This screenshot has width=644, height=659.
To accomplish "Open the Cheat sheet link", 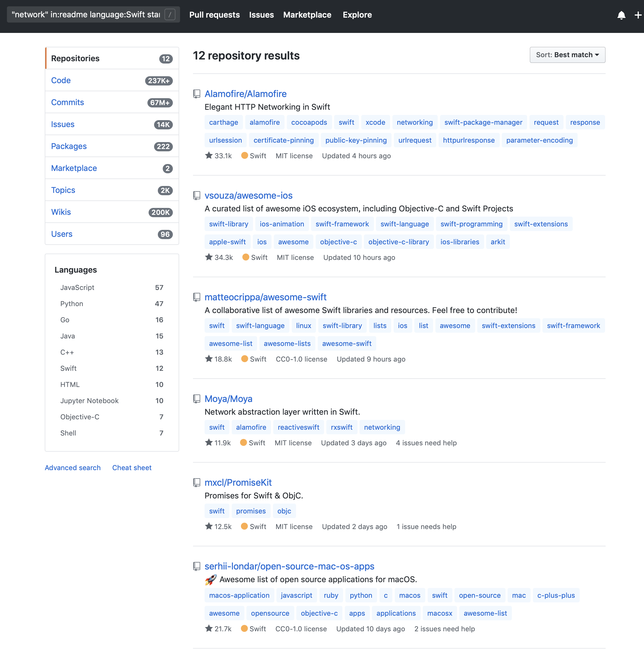I will click(x=132, y=468).
